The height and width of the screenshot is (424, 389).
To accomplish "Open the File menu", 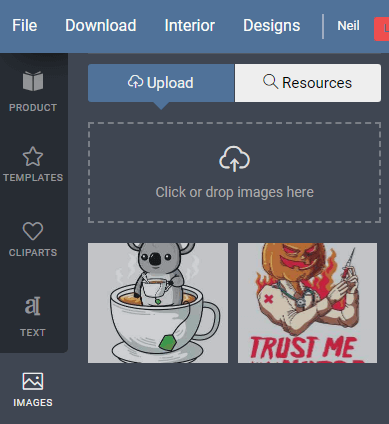I will (x=25, y=26).
